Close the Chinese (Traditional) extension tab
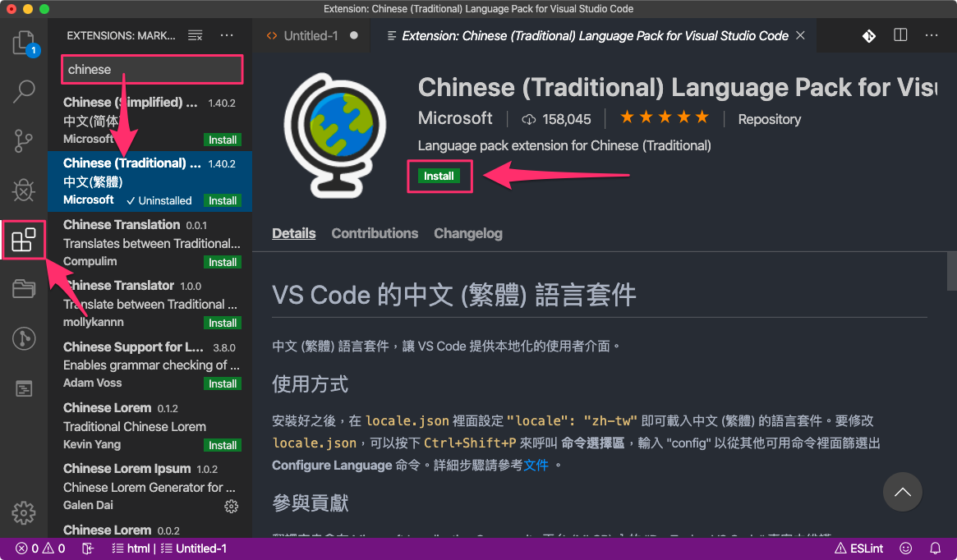This screenshot has width=957, height=560. point(800,35)
